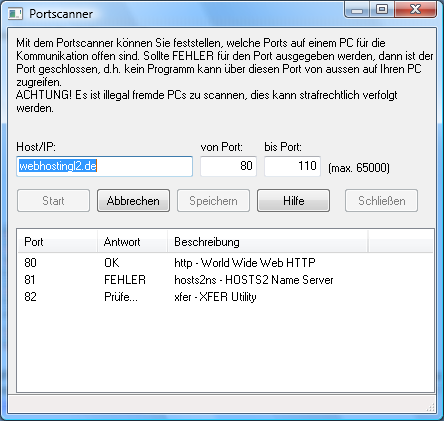Click the 'Host/IP:' label
This screenshot has height=421, width=444.
pyautogui.click(x=36, y=147)
